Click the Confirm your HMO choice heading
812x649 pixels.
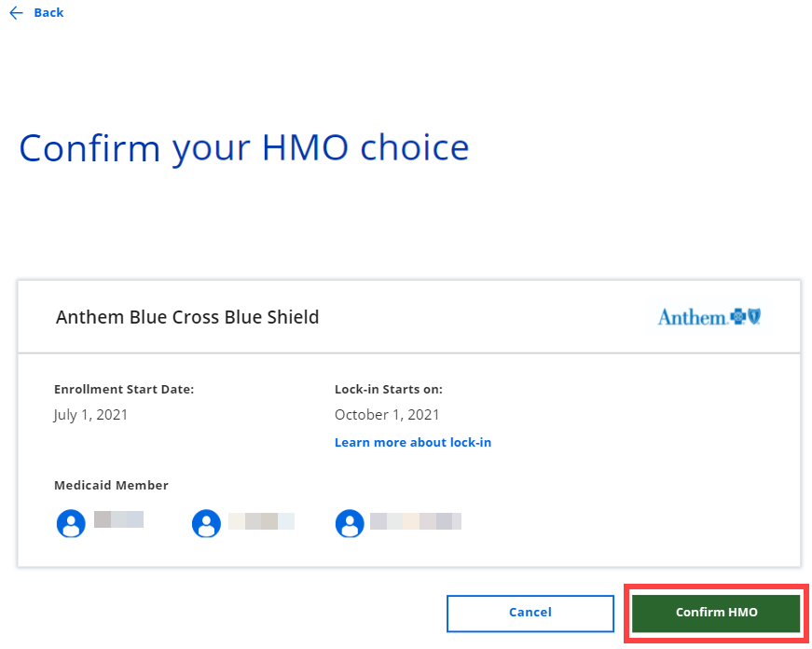pos(244,148)
